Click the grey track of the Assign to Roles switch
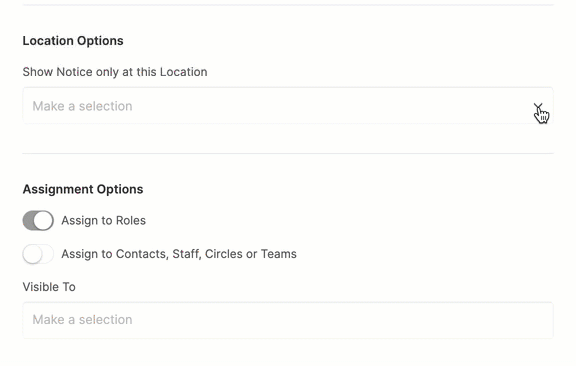576x366 pixels. pyautogui.click(x=29, y=220)
